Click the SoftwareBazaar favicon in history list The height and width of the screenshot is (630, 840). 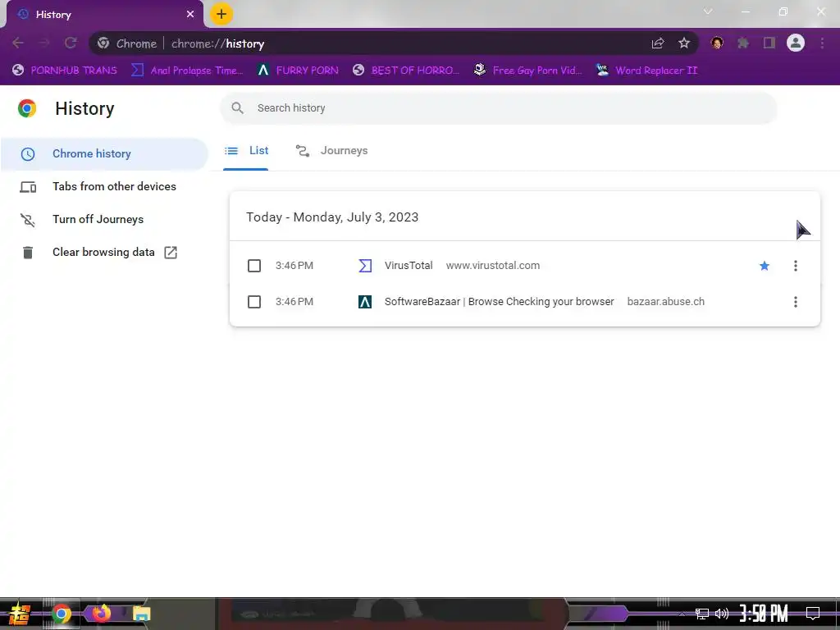tap(365, 302)
